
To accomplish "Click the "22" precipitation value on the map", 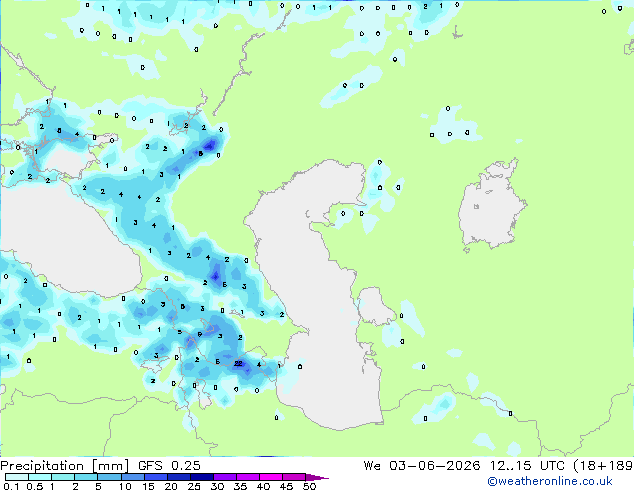I will tap(238, 363).
